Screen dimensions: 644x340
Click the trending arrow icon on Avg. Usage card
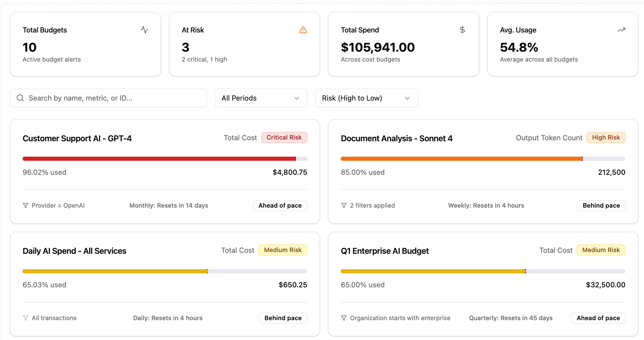pyautogui.click(x=621, y=30)
